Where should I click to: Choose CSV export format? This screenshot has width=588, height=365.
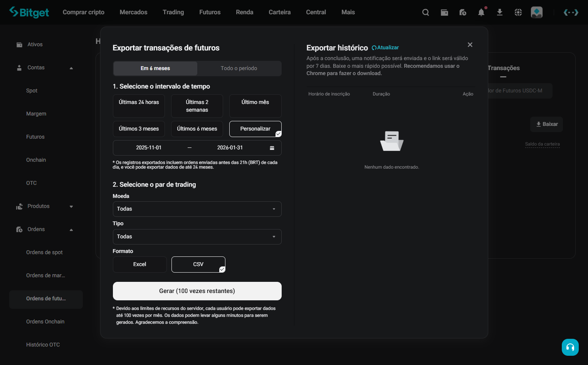click(198, 264)
